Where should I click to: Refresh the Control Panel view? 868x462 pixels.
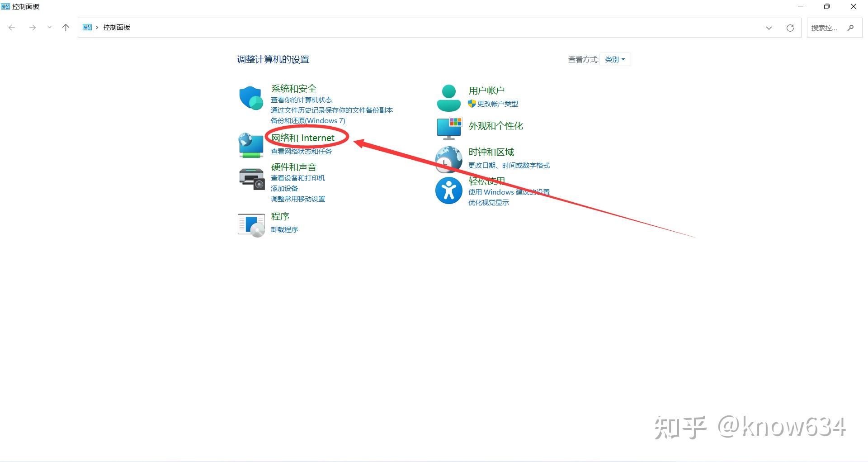(790, 28)
